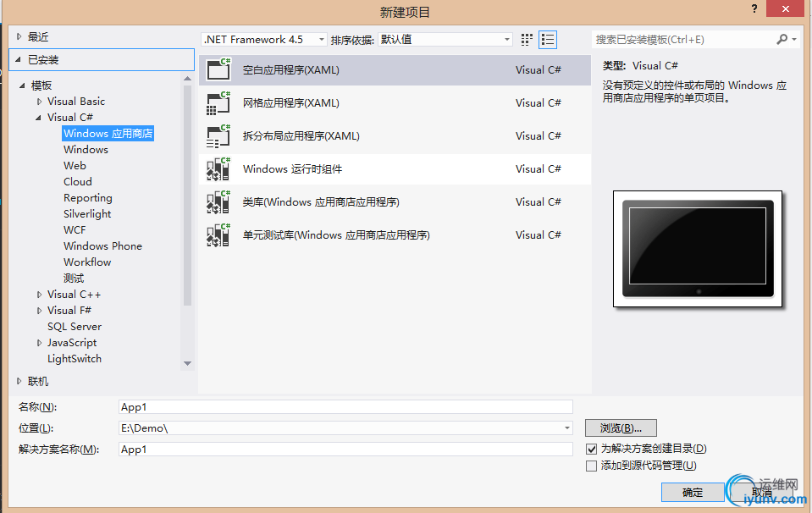Screen dimensions: 812x513
Task: Click the template tree scroll down arrow
Action: (187, 363)
